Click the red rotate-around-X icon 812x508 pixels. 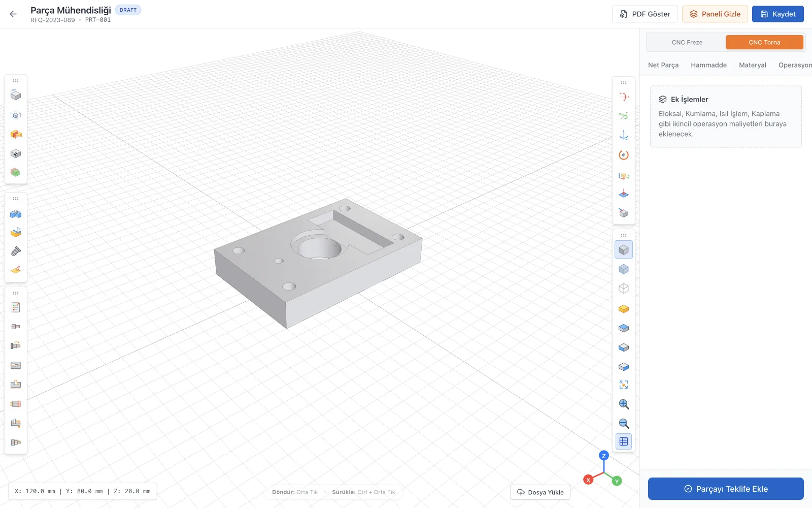pos(624,97)
